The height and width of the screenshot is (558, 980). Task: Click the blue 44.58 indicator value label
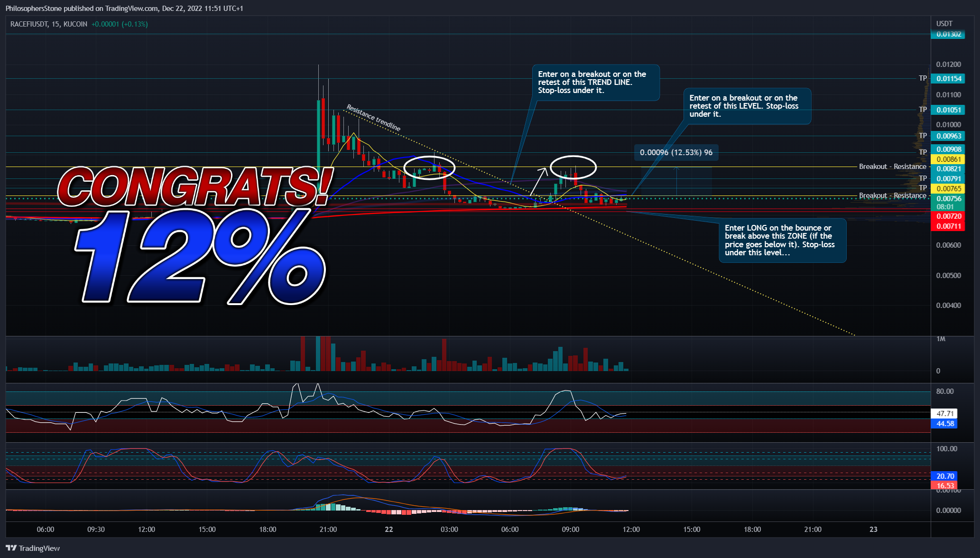(x=944, y=424)
